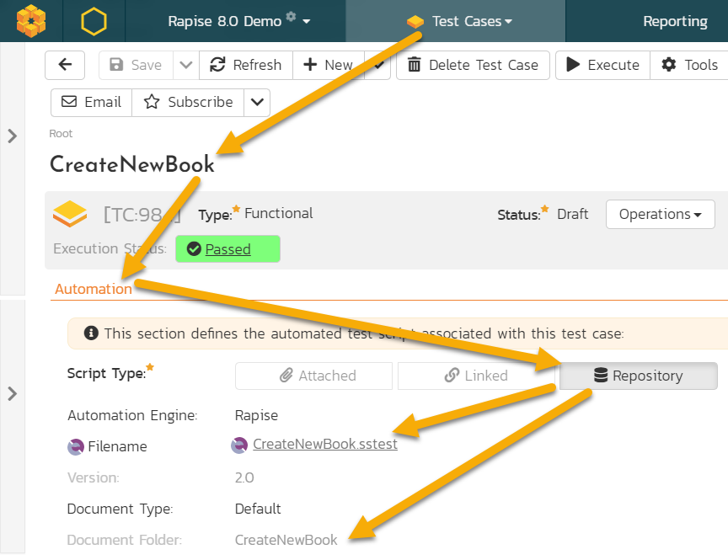Click the Root breadcrumb
728x560 pixels.
(61, 134)
